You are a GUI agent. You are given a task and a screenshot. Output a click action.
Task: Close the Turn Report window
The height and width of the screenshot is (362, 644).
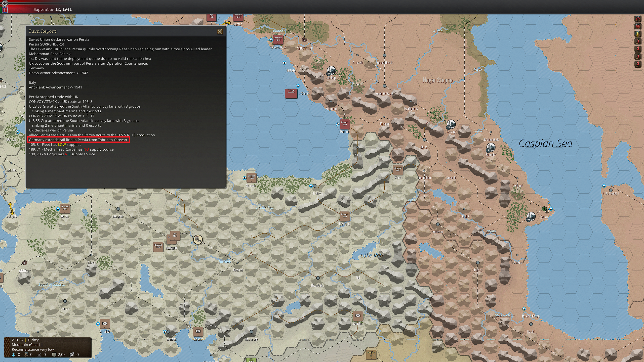tap(220, 31)
